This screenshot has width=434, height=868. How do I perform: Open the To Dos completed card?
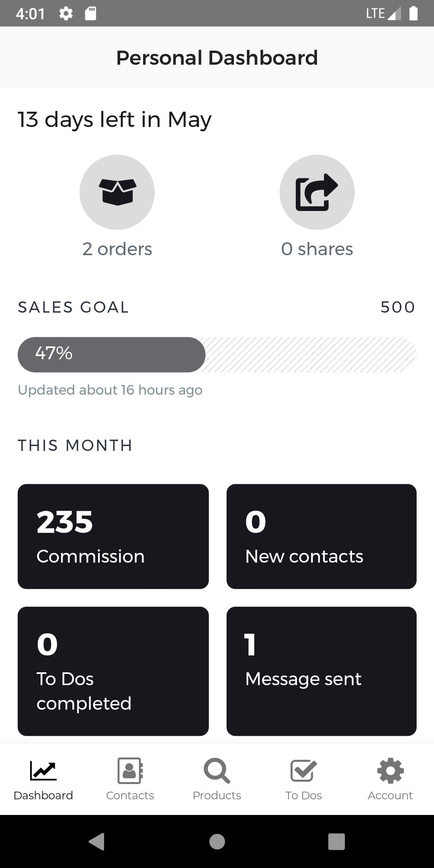point(113,671)
